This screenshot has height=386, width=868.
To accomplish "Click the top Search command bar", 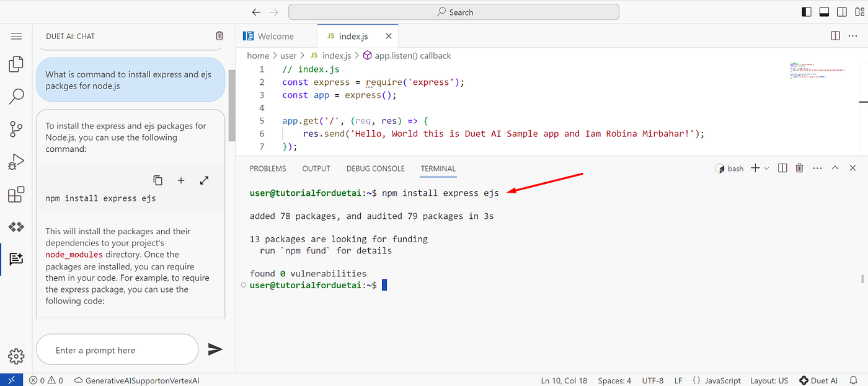I will click(453, 12).
